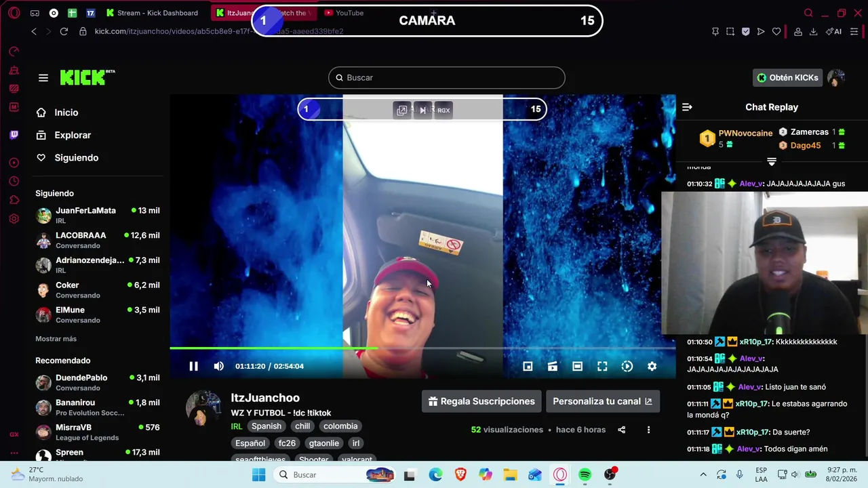The width and height of the screenshot is (868, 488).
Task: Click Regala Suscripciones button
Action: click(481, 401)
